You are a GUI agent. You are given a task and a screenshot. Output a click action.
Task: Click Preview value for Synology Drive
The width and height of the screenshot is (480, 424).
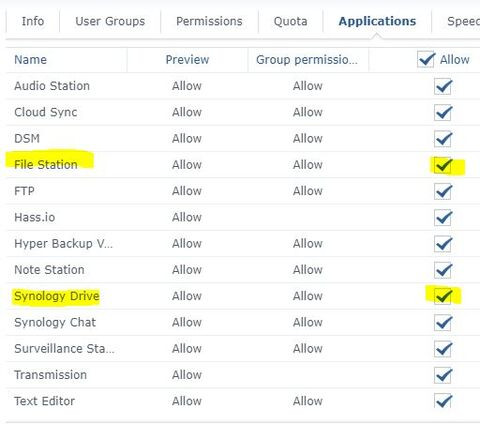point(187,296)
